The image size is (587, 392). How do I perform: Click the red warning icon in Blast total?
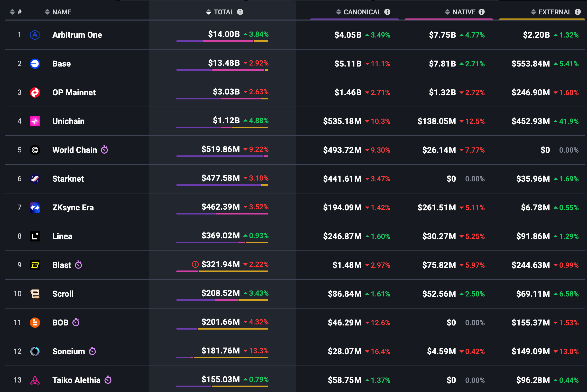click(195, 264)
